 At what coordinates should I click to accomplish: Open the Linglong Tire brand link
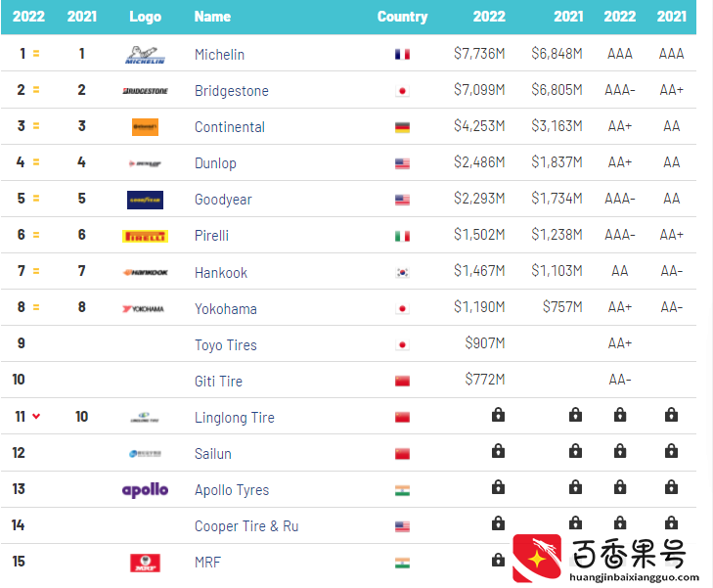[x=234, y=418]
